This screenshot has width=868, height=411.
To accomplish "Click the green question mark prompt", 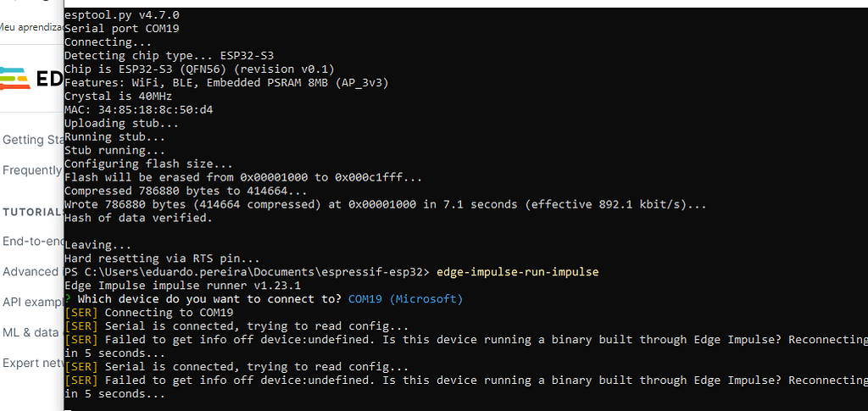I will coord(68,299).
